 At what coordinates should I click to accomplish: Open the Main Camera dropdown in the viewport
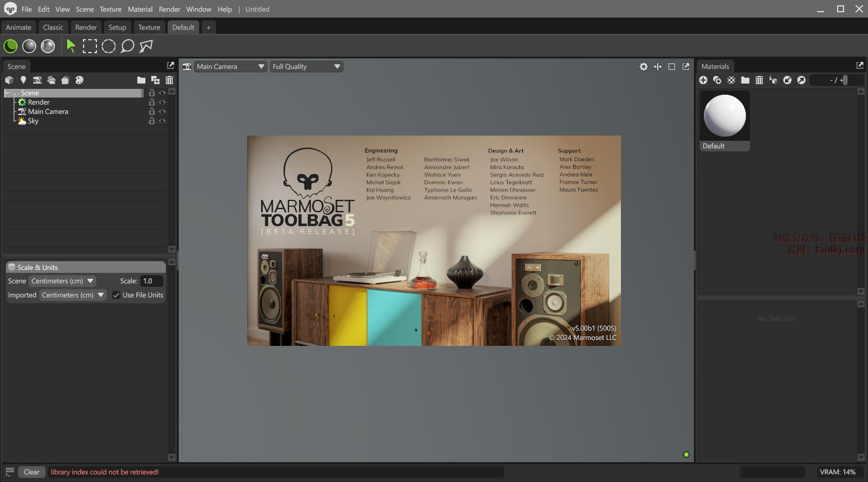point(231,67)
